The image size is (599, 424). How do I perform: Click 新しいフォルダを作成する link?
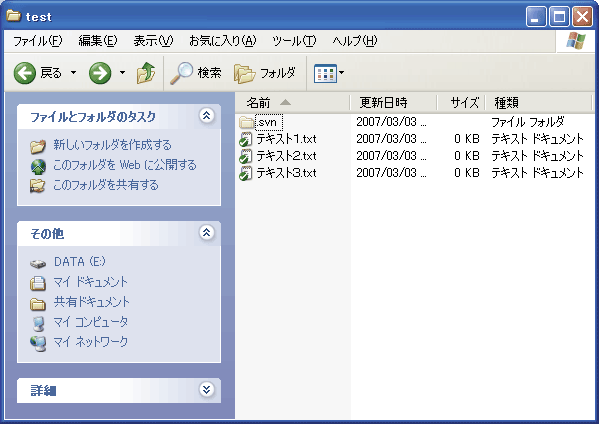pos(112,145)
